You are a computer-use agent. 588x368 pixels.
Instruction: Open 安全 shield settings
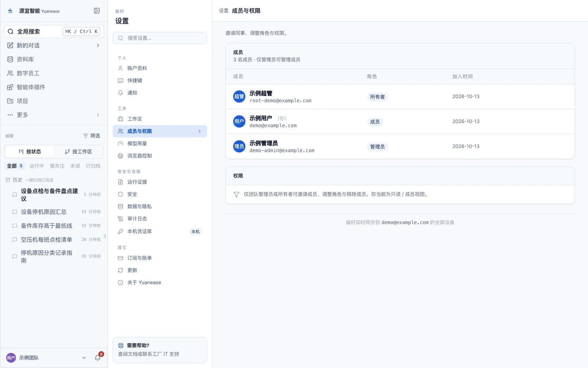click(x=160, y=194)
